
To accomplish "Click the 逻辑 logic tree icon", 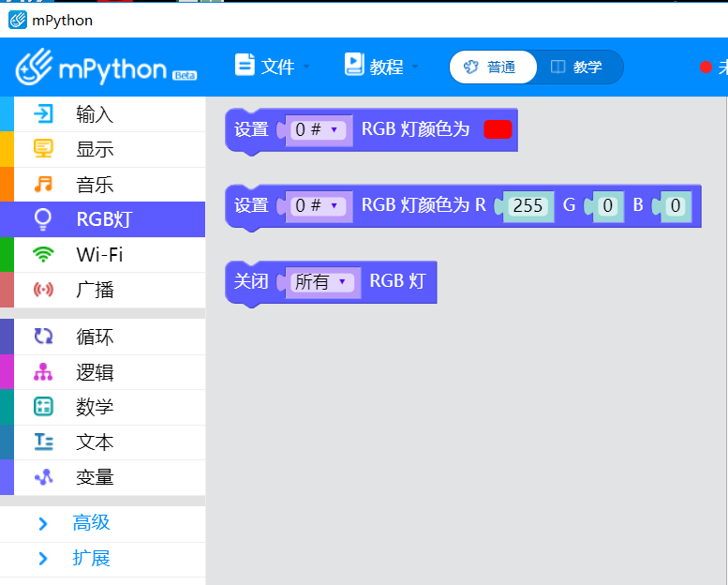I will [x=43, y=372].
